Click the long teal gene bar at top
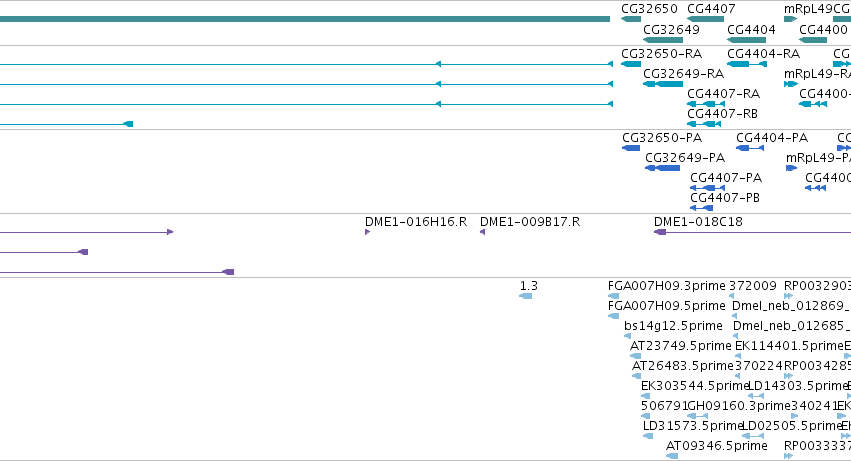The height and width of the screenshot is (461, 851). pos(304,19)
